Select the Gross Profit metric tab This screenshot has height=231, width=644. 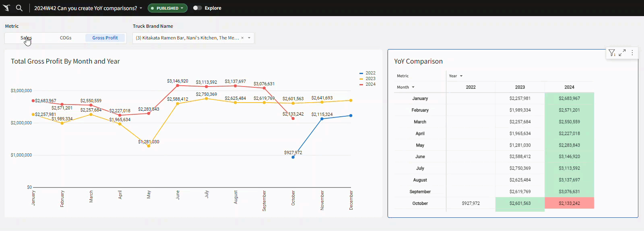tap(105, 38)
